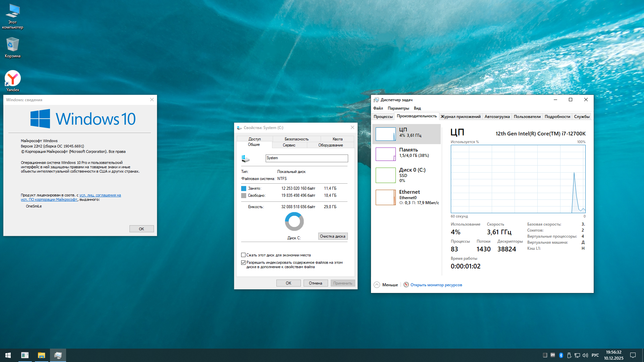Click the Windows Start button
This screenshot has height=362, width=644.
(x=8, y=355)
